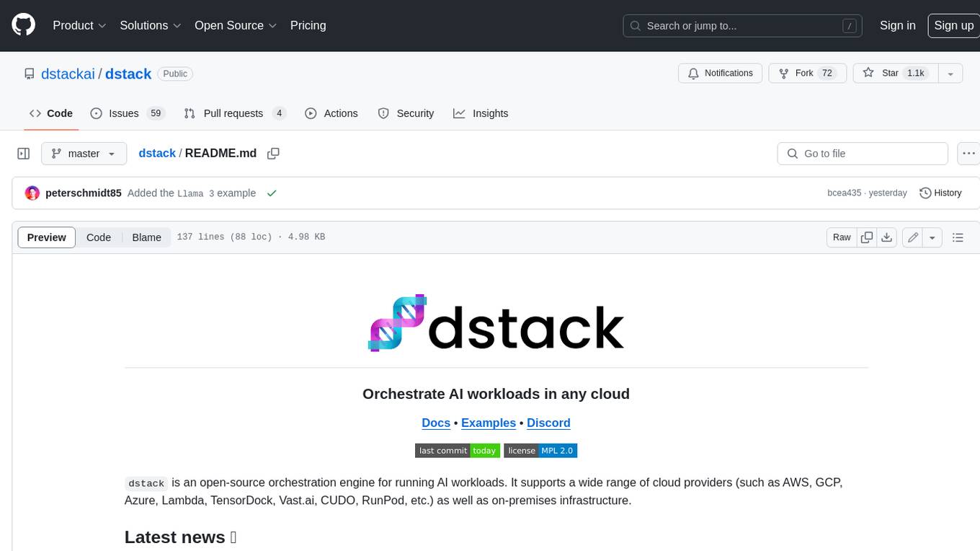Screen dimensions: 980x551
Task: Select the Code view
Action: point(99,237)
